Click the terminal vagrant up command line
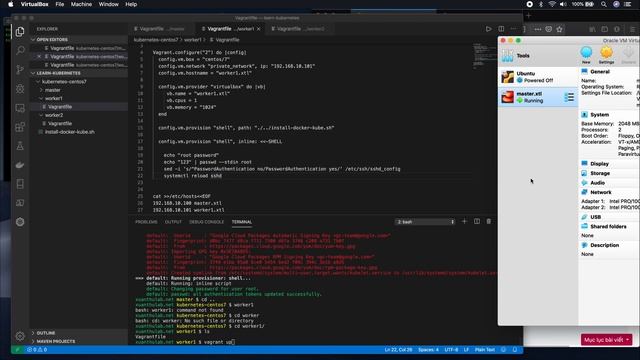The image size is (640, 360). [x=185, y=342]
